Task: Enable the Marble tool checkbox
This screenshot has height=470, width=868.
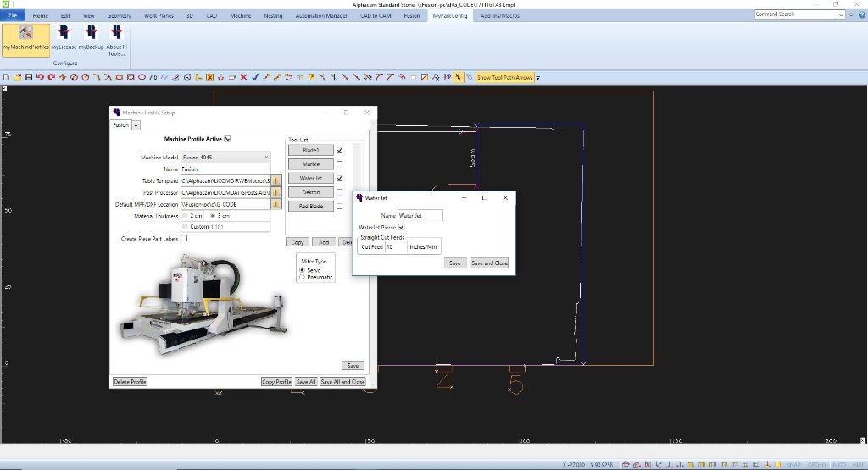Action: [x=339, y=163]
